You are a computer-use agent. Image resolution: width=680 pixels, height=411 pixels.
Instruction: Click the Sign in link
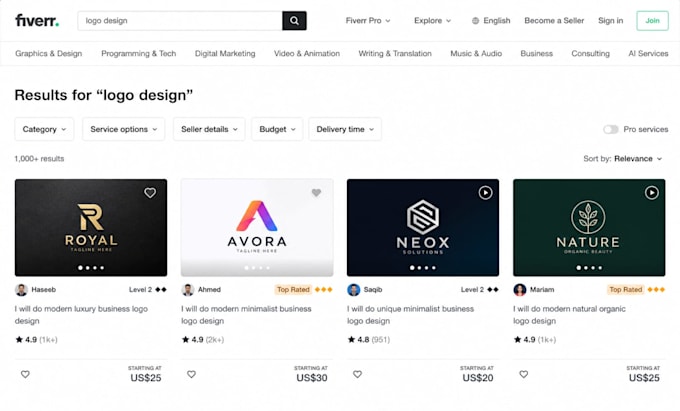point(610,21)
